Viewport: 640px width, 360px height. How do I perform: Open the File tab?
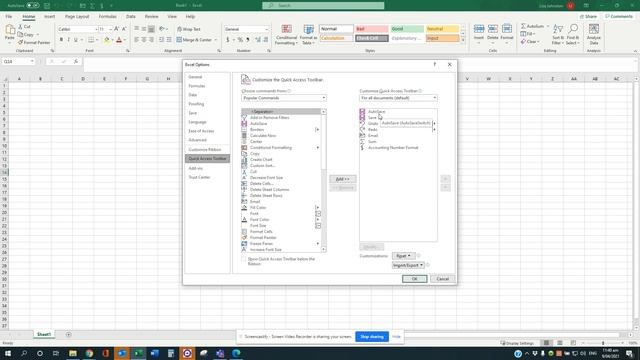click(x=9, y=16)
